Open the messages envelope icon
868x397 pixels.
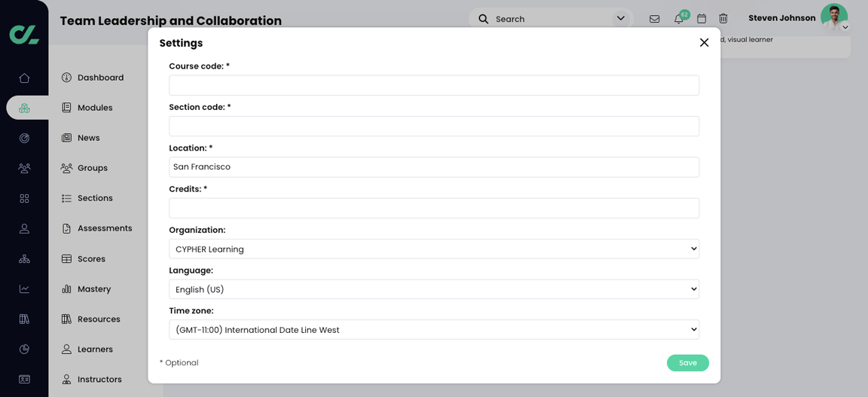tap(654, 19)
